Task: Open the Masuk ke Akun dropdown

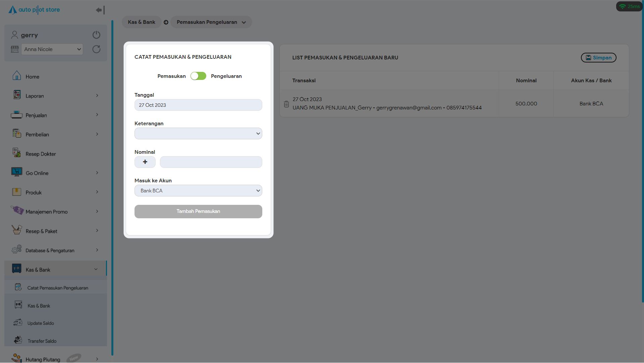Action: pos(198,191)
